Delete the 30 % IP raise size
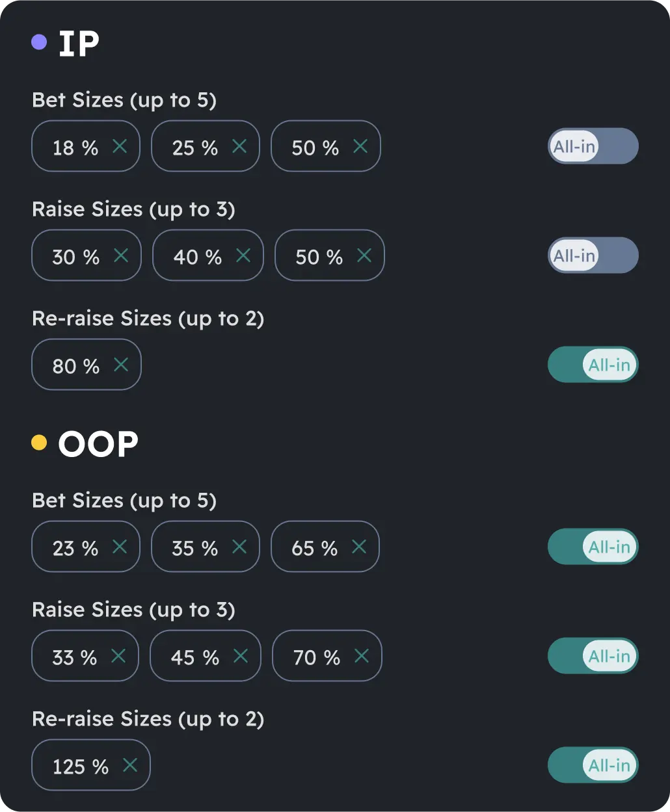Viewport: 670px width, 812px height. tap(120, 255)
